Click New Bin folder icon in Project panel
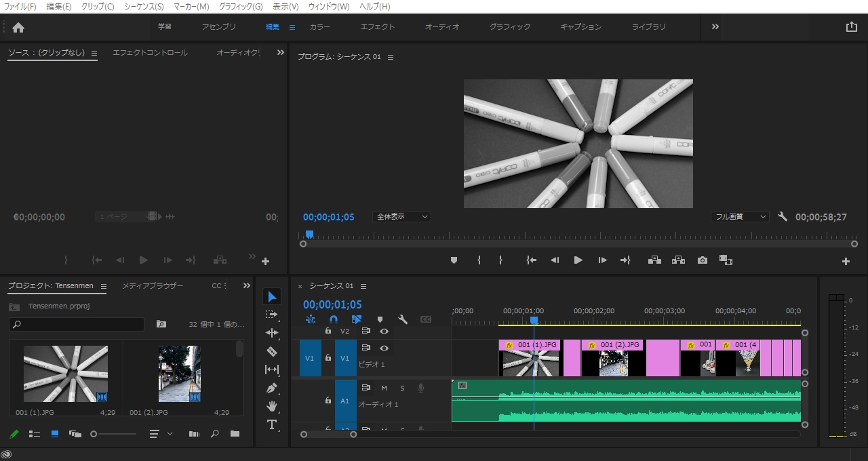868x461 pixels. click(235, 434)
